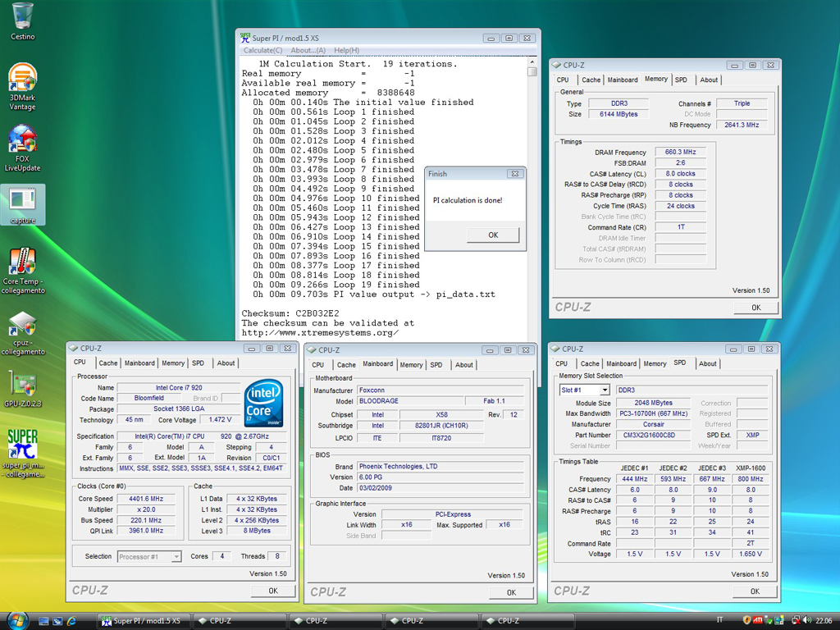The height and width of the screenshot is (630, 840).
Task: Launch the 3DMark Vantage desktop shortcut
Action: [22, 87]
